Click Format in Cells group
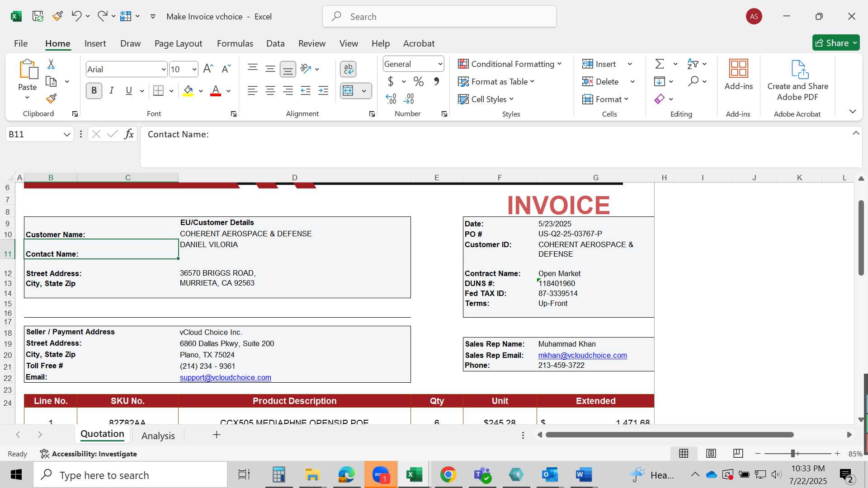Viewport: 868px width, 488px height. tap(605, 99)
